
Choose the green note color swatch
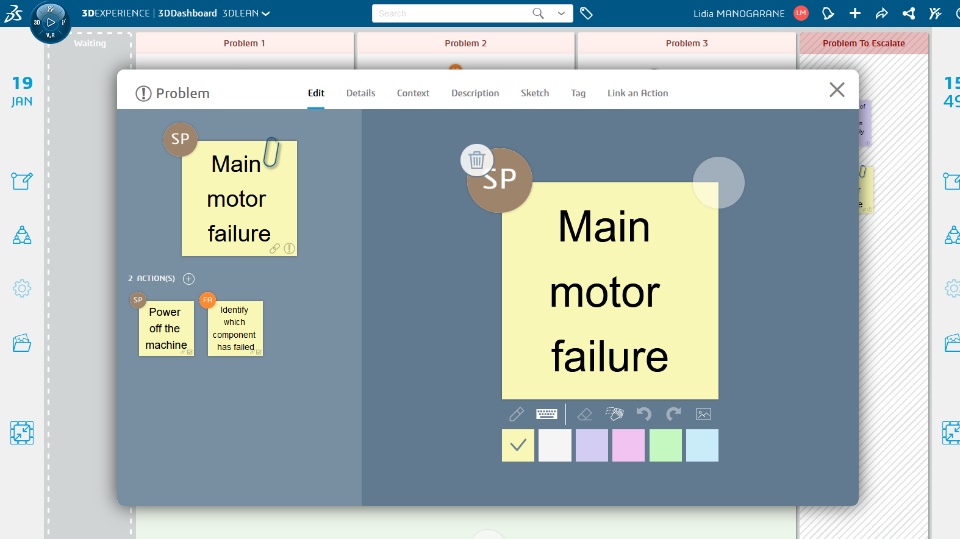click(665, 445)
